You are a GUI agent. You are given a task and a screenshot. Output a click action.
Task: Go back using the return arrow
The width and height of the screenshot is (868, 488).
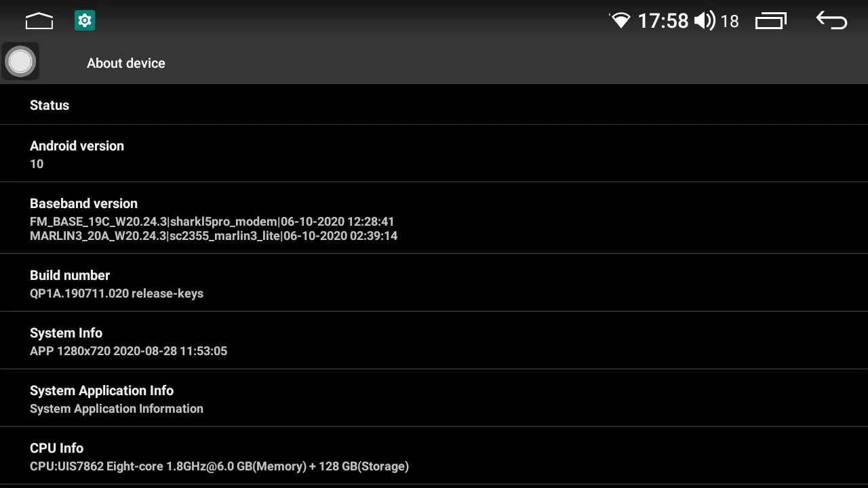(831, 20)
